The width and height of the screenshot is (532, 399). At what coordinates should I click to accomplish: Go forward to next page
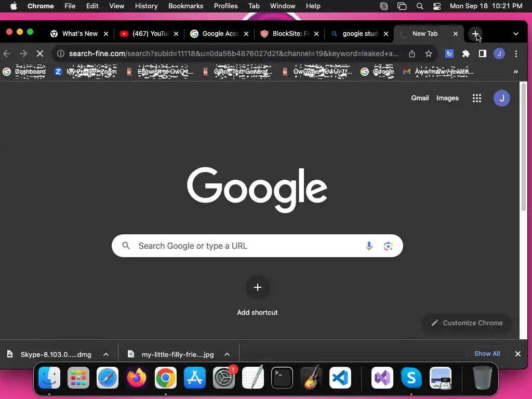[x=23, y=54]
